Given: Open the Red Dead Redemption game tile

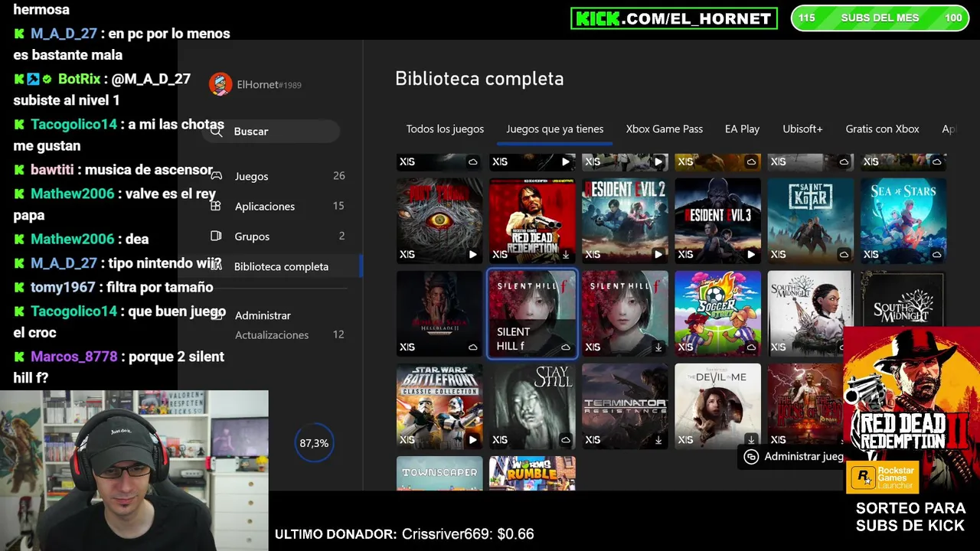Looking at the screenshot, I should [532, 221].
